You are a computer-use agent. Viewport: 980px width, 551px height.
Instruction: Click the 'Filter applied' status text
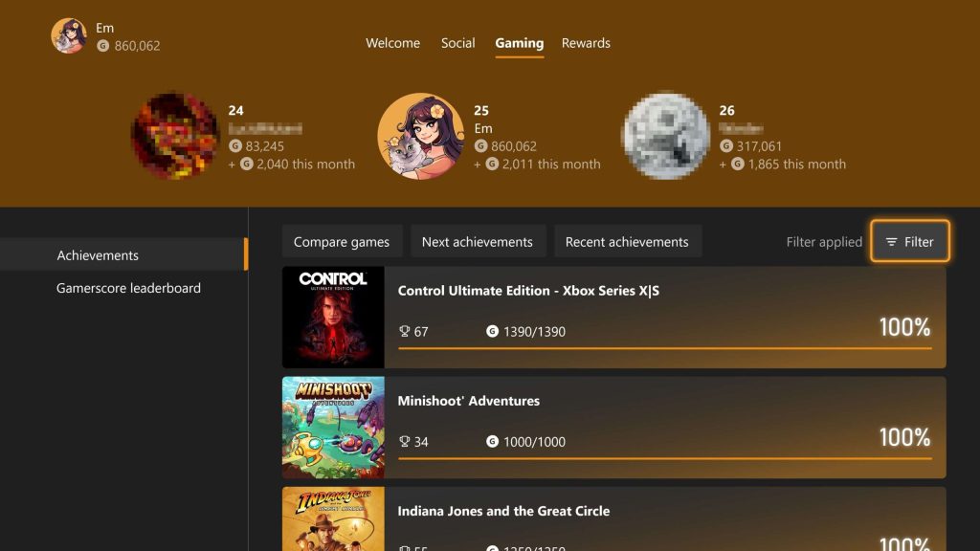click(824, 242)
